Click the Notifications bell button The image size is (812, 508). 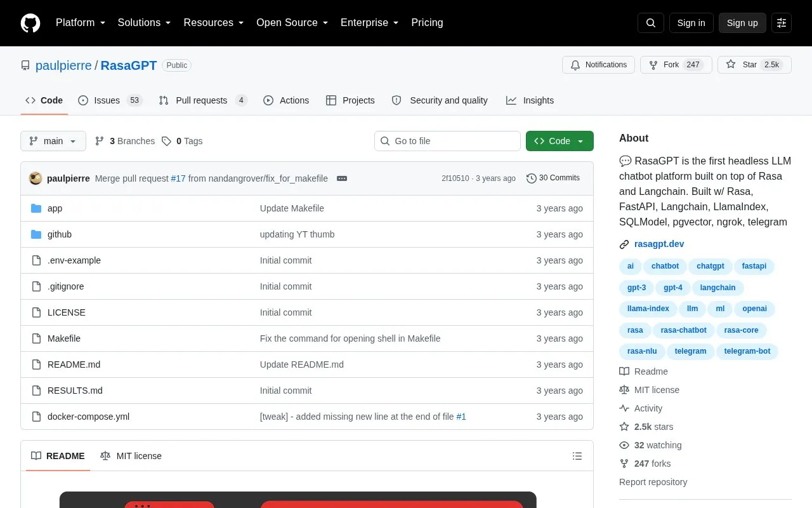tap(598, 65)
